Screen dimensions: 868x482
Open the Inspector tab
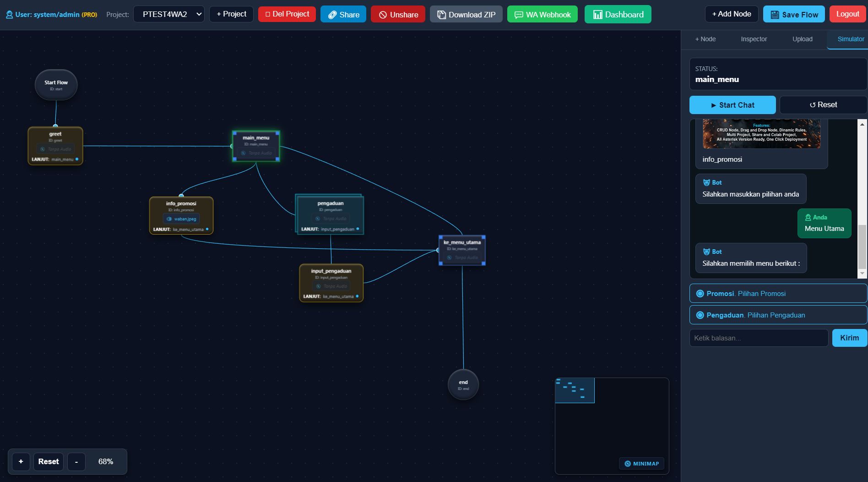[754, 39]
